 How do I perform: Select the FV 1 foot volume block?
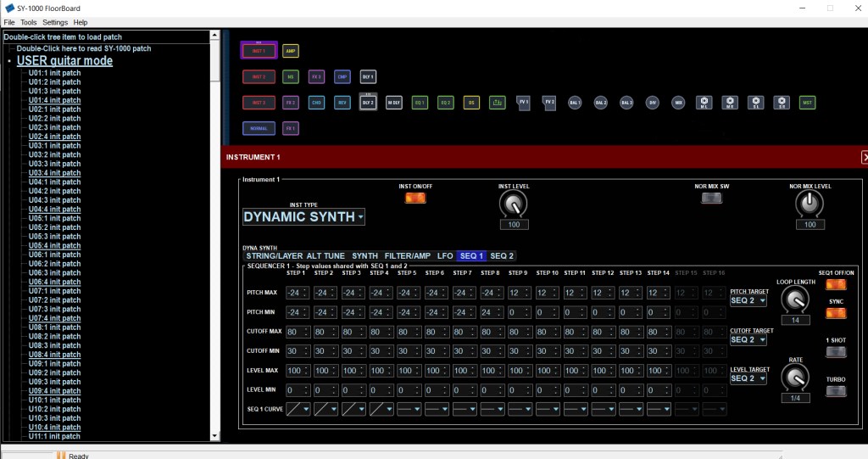click(523, 103)
